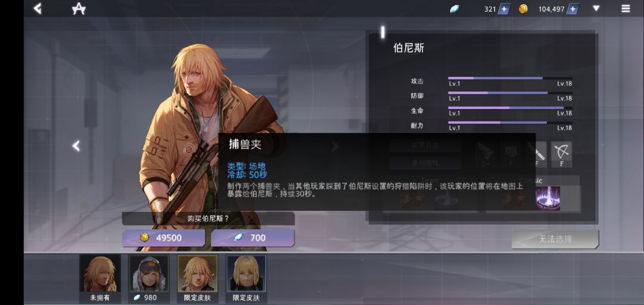Choose the second 限定皮肤 dark-outfit thumbnail
Screen dimensions: 644x305
[x=246, y=278]
